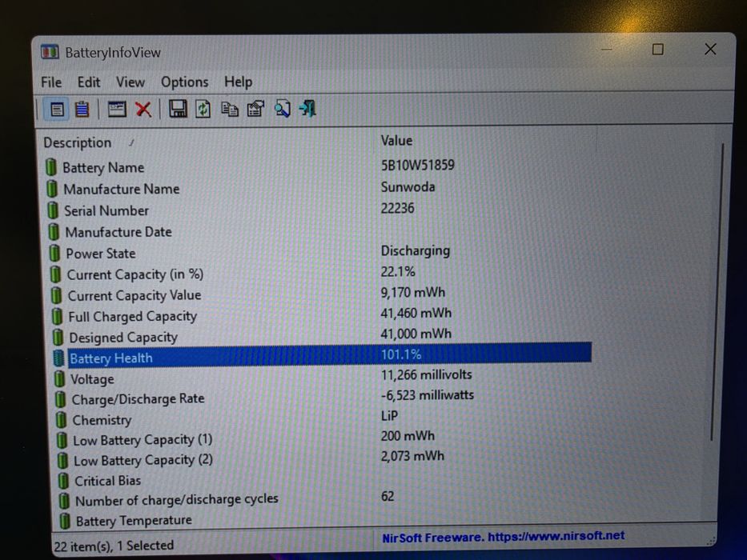Image resolution: width=747 pixels, height=560 pixels.
Task: Switch to Battery Log view toolbar icon
Action: [82, 110]
